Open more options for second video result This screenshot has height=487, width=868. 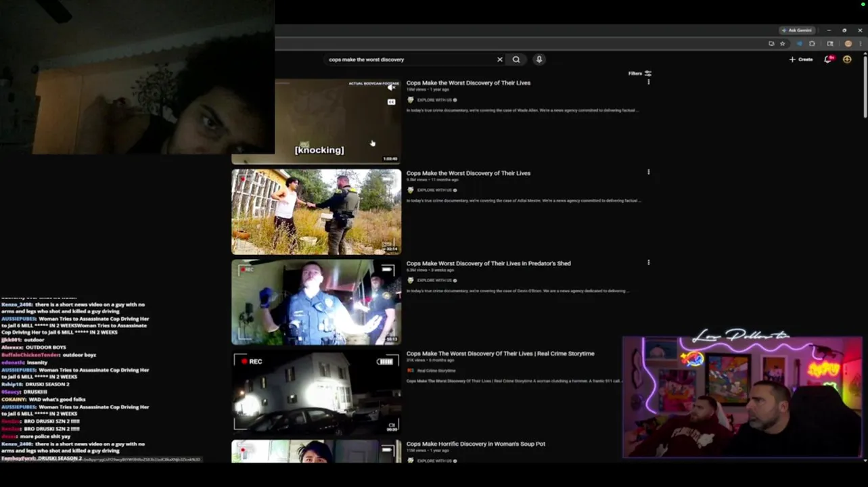[648, 172]
